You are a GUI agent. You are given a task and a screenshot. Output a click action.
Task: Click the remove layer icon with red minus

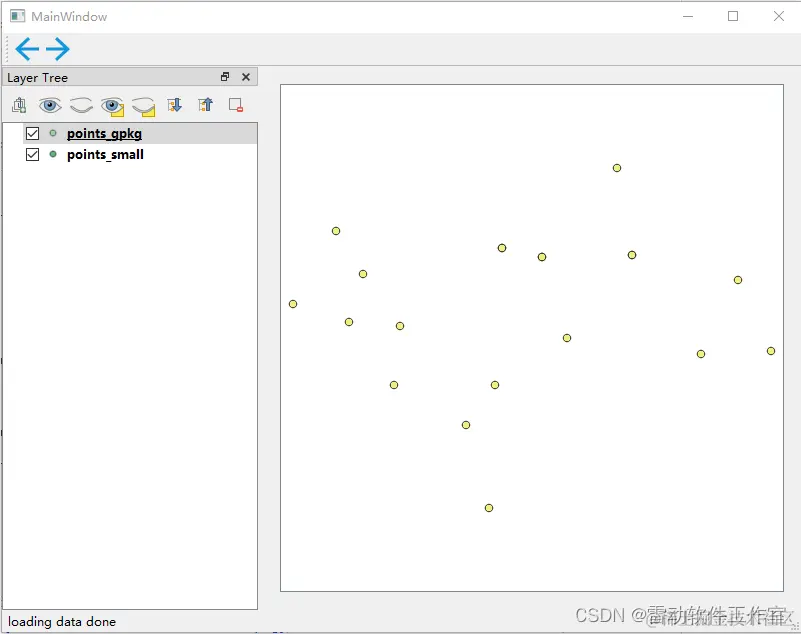click(x=235, y=105)
